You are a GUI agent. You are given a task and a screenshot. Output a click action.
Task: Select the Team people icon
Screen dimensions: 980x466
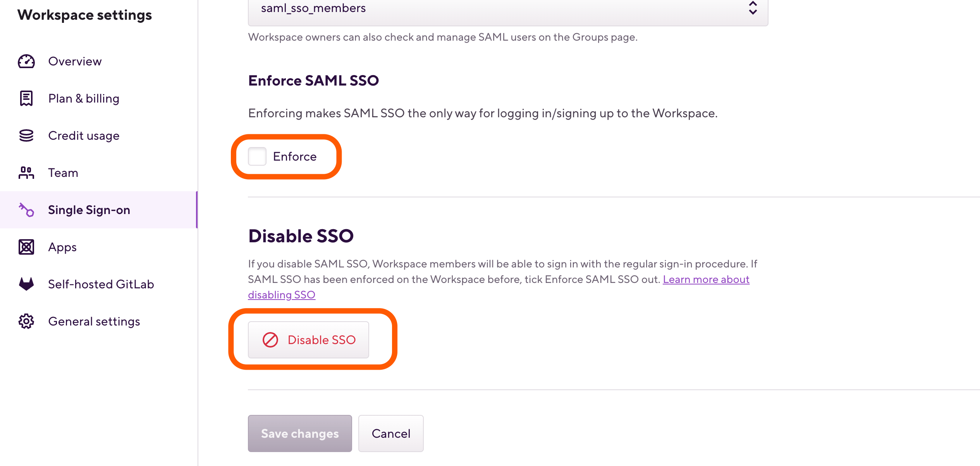tap(26, 173)
